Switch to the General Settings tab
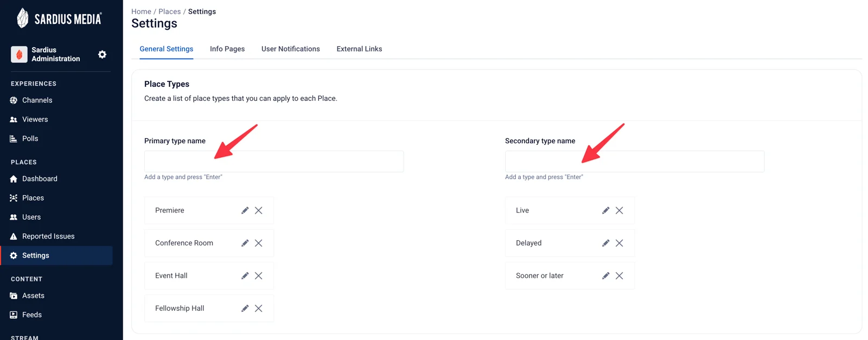 point(167,49)
